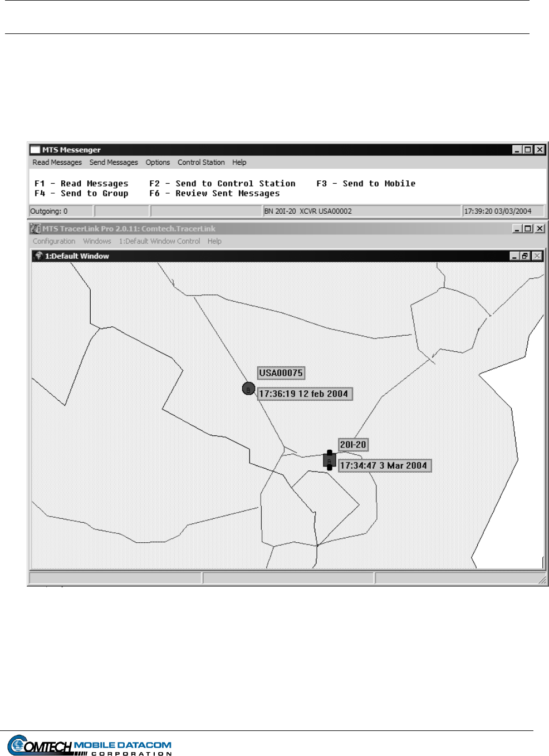Click the USA00075 round map marker
549x756 pixels.
click(248, 389)
